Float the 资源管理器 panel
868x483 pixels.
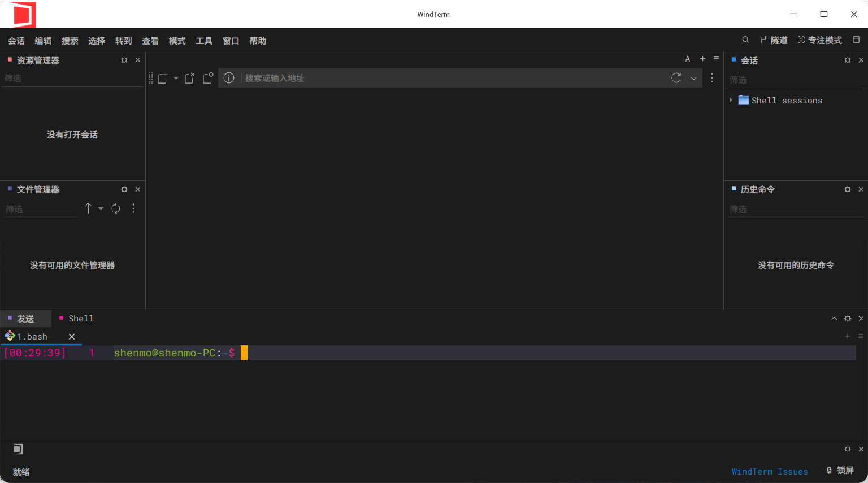(x=124, y=60)
